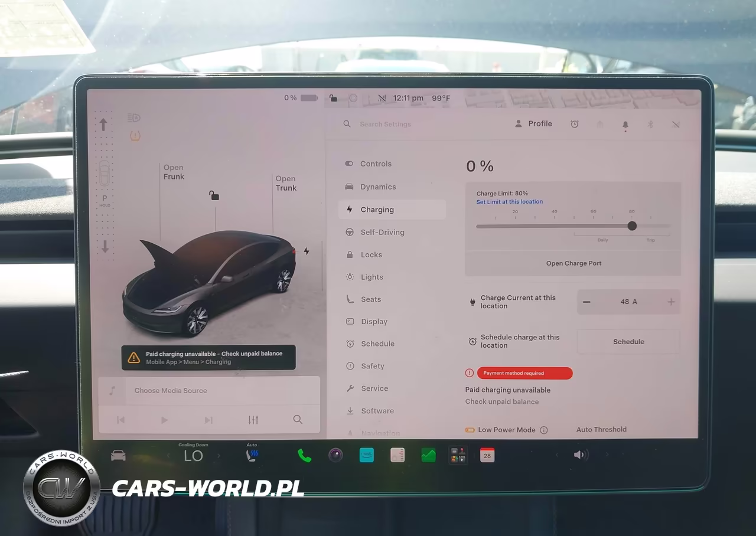This screenshot has height=536, width=756.
Task: Tap Open Trunk label
Action: click(286, 183)
